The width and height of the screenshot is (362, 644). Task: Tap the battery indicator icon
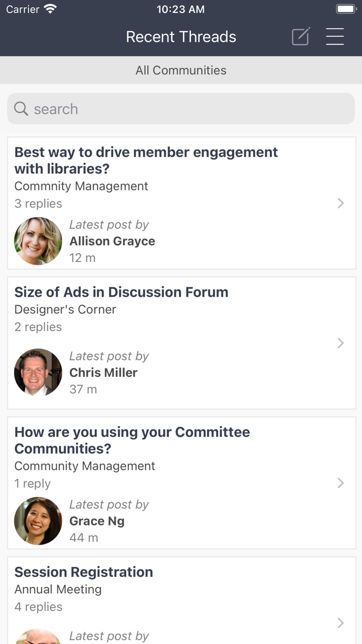[346, 8]
